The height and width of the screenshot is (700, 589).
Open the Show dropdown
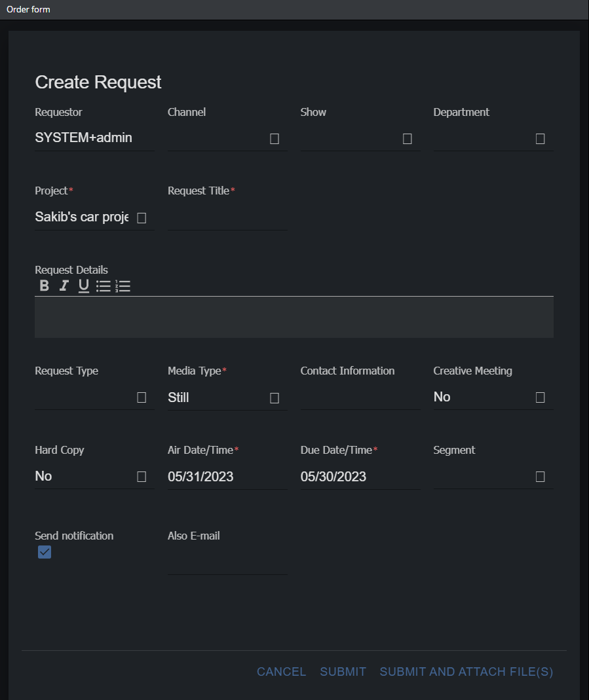tap(407, 139)
